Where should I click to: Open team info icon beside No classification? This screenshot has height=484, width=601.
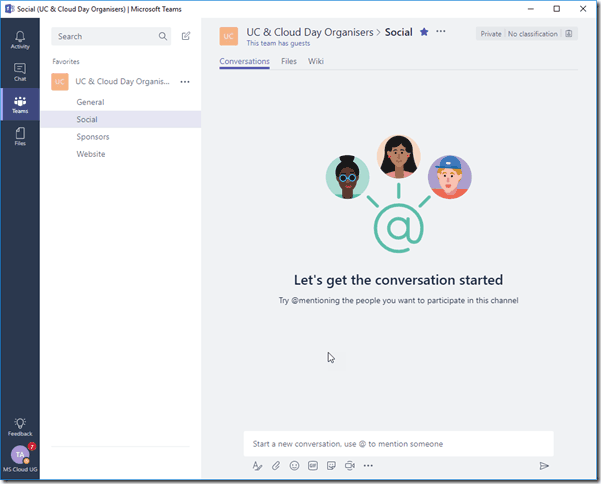click(569, 34)
